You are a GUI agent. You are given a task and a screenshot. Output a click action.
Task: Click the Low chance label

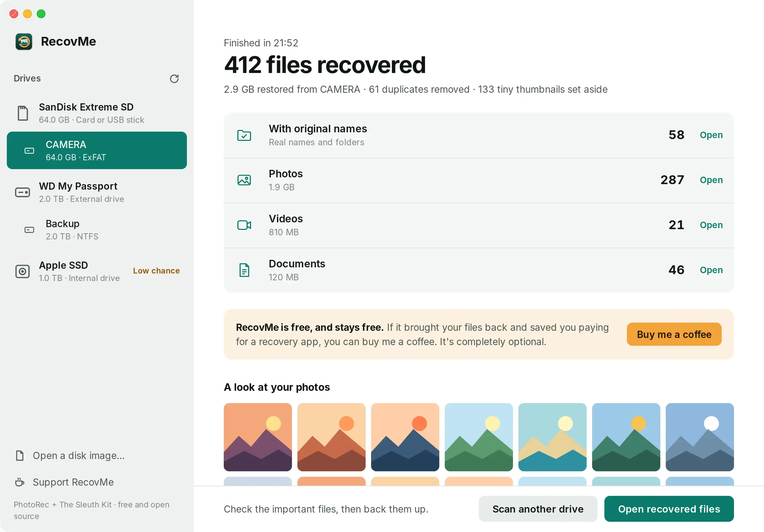tap(156, 271)
